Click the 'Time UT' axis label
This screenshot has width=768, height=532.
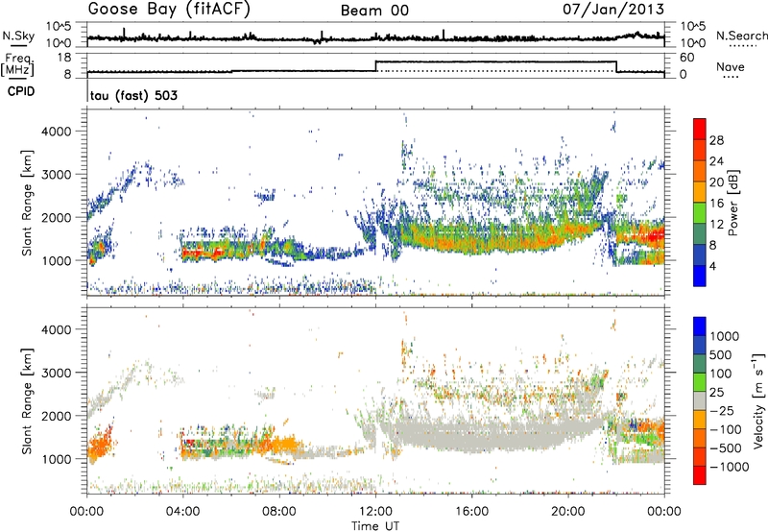pyautogui.click(x=375, y=526)
